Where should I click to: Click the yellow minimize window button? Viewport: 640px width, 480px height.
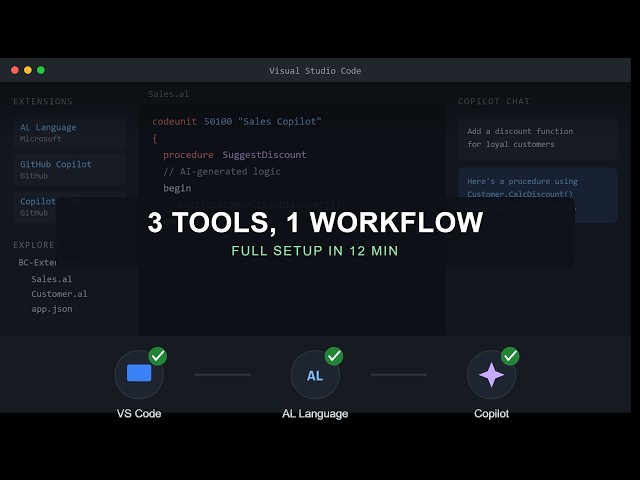tap(28, 70)
